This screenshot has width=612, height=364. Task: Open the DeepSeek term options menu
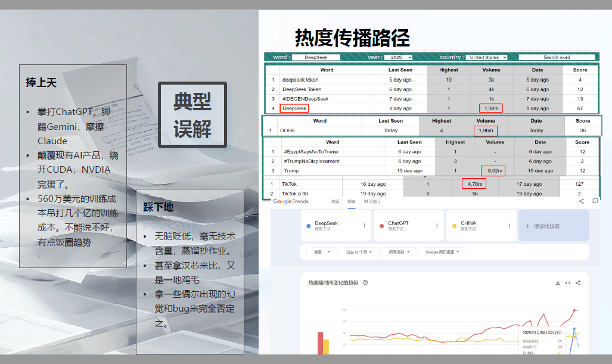[365, 226]
